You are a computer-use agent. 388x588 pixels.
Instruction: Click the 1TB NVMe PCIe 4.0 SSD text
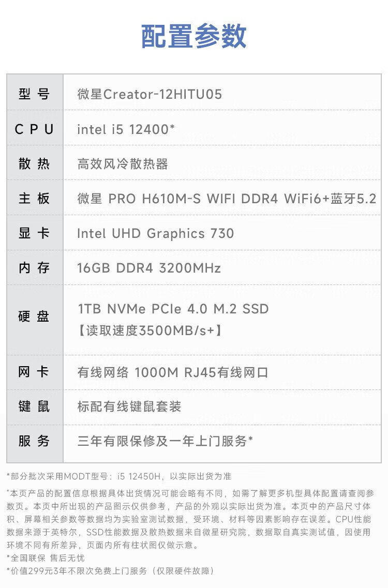click(173, 309)
